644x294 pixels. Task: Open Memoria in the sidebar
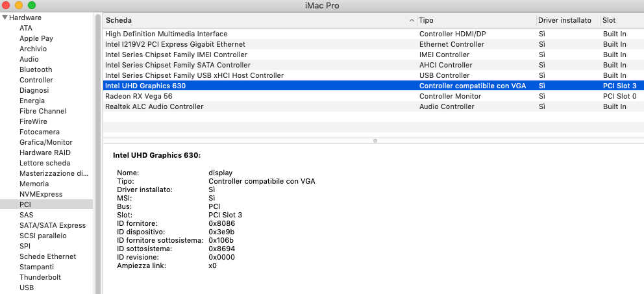pos(34,184)
